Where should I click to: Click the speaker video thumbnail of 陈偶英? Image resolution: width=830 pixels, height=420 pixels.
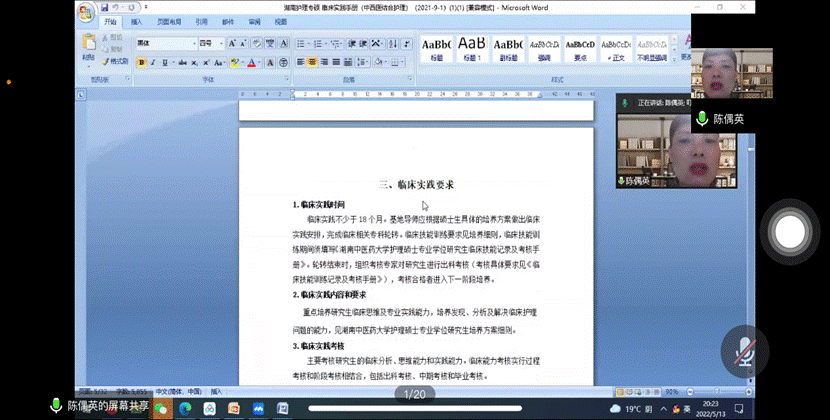pyautogui.click(x=652, y=150)
